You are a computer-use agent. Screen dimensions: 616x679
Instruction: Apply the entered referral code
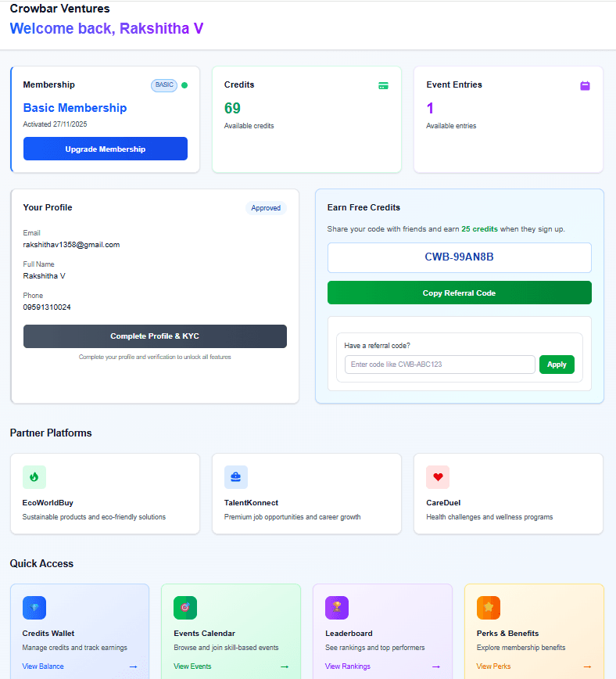tap(557, 365)
